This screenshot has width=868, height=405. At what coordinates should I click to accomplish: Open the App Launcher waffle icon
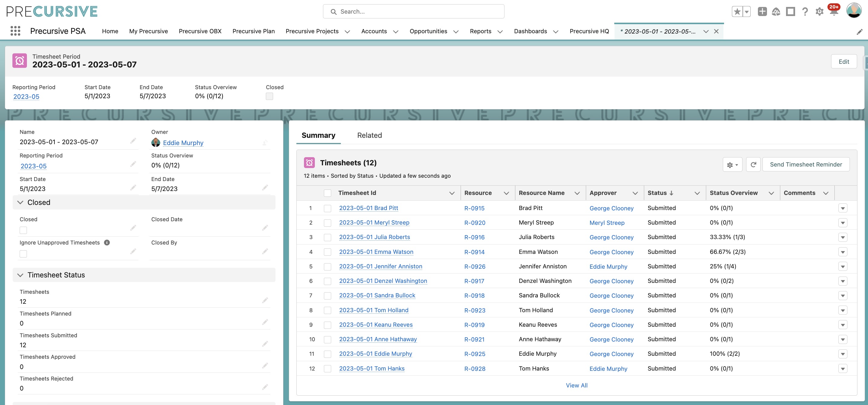tap(15, 31)
